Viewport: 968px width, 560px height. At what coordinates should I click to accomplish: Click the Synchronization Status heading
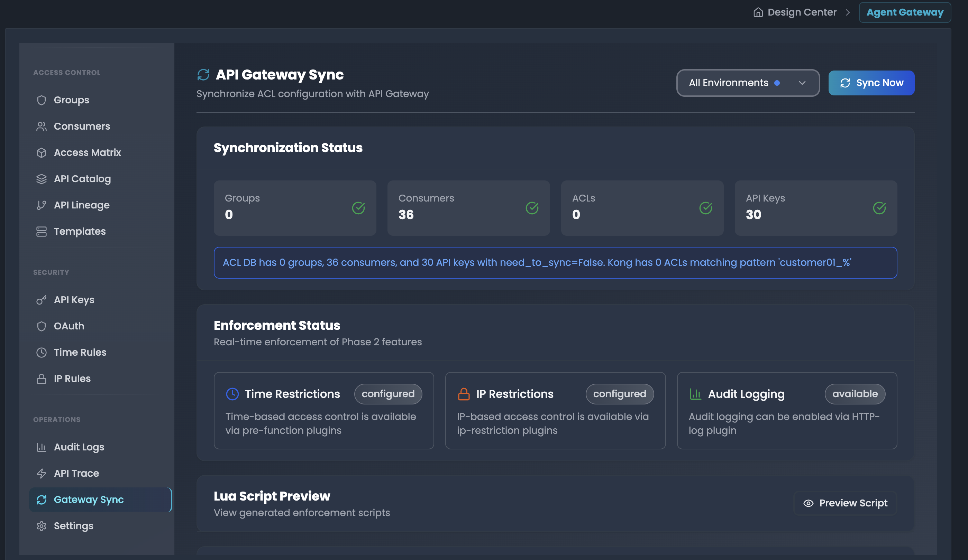[x=288, y=148]
